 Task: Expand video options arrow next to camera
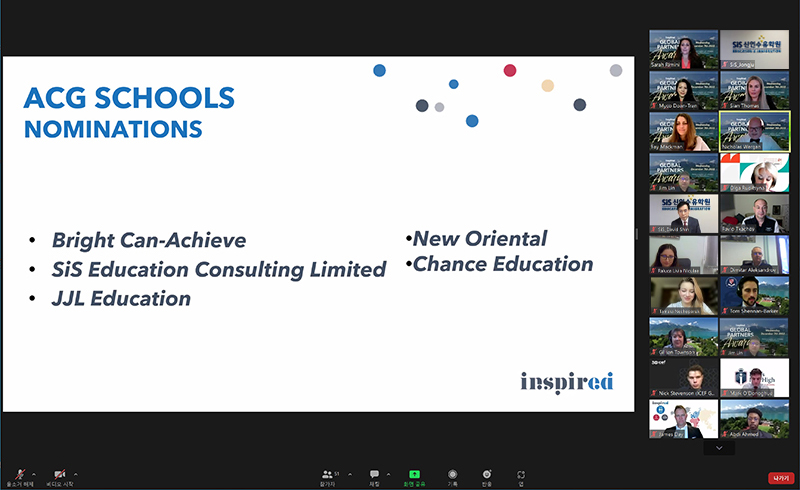[x=76, y=474]
